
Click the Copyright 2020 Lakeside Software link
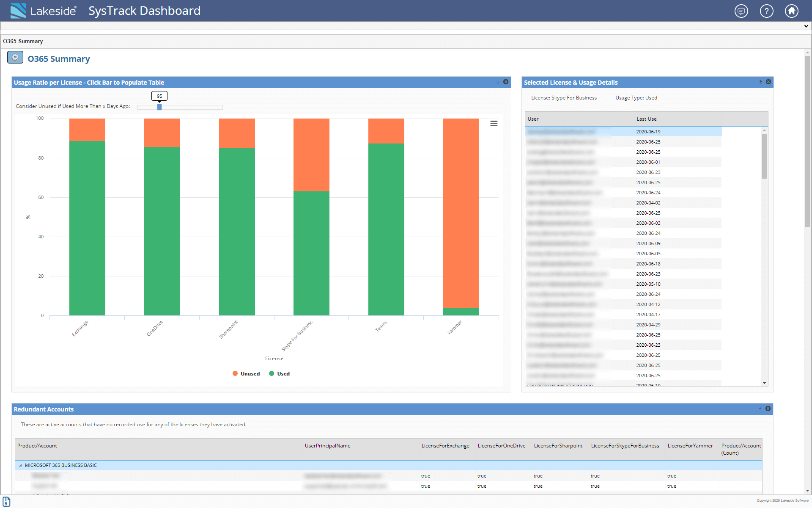coord(782,500)
